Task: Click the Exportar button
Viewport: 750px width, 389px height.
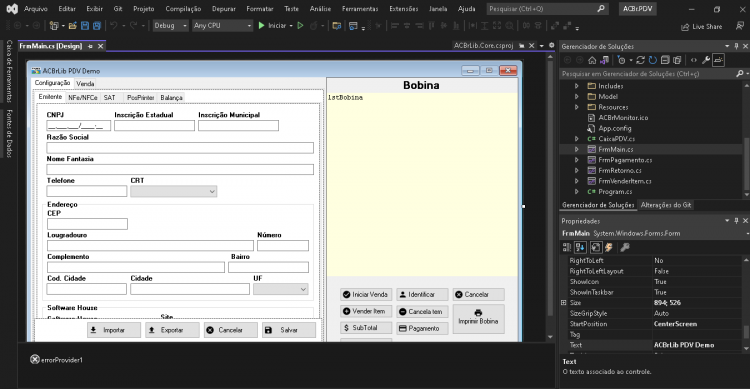Action: pos(172,330)
